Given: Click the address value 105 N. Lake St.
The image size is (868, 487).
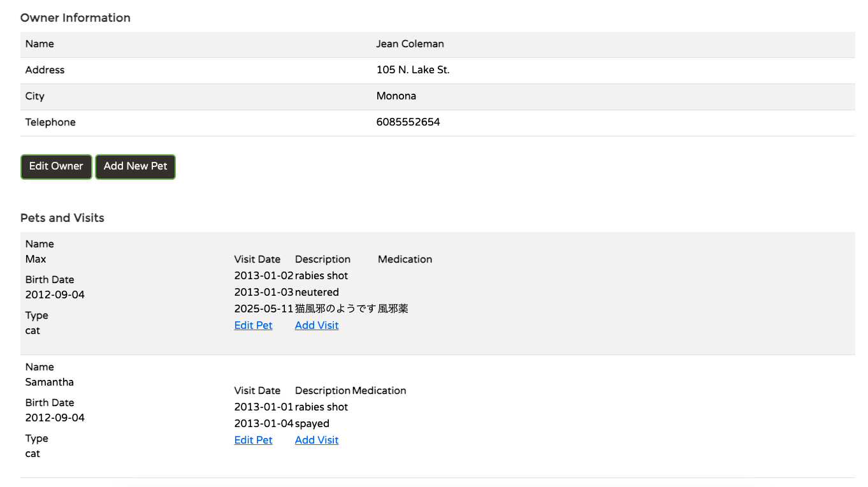Looking at the screenshot, I should 413,70.
